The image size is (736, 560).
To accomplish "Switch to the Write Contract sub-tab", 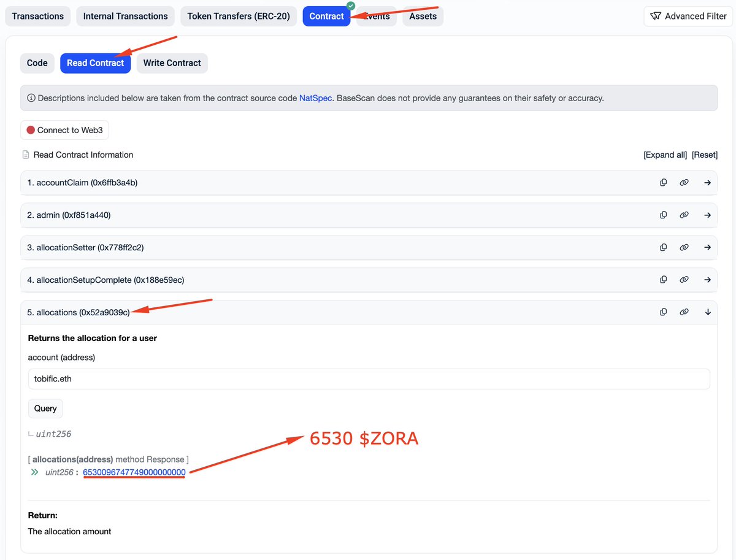I will 172,63.
